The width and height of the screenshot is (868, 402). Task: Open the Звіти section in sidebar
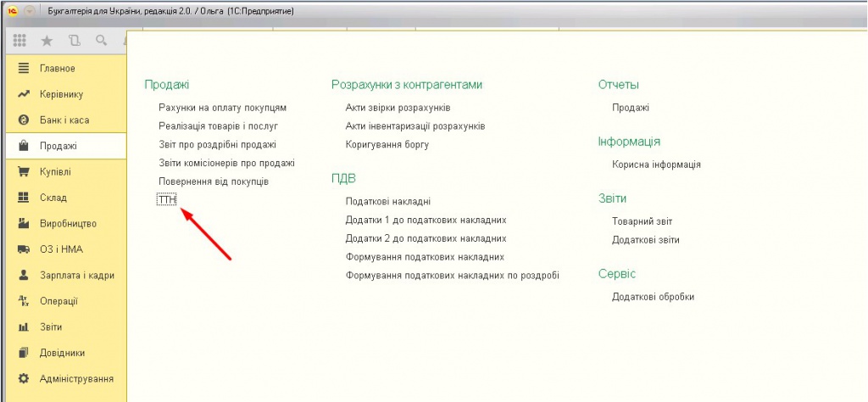(x=66, y=327)
